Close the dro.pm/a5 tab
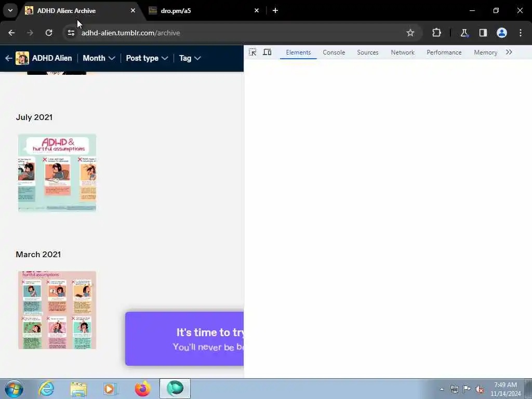Viewport: 532px width, 399px height. click(257, 10)
